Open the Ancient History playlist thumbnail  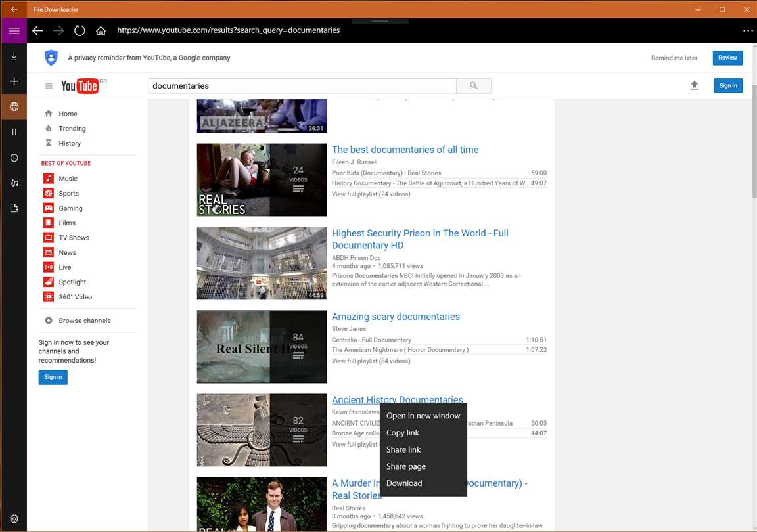(x=262, y=430)
